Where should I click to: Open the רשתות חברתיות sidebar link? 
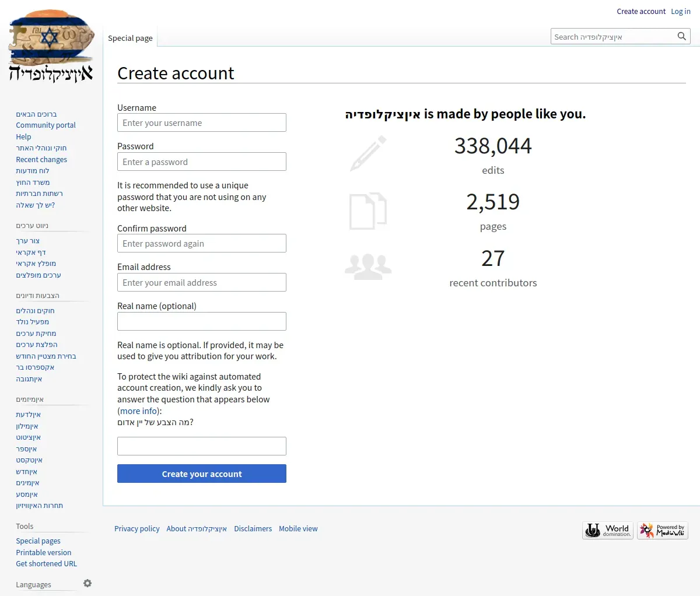(39, 193)
